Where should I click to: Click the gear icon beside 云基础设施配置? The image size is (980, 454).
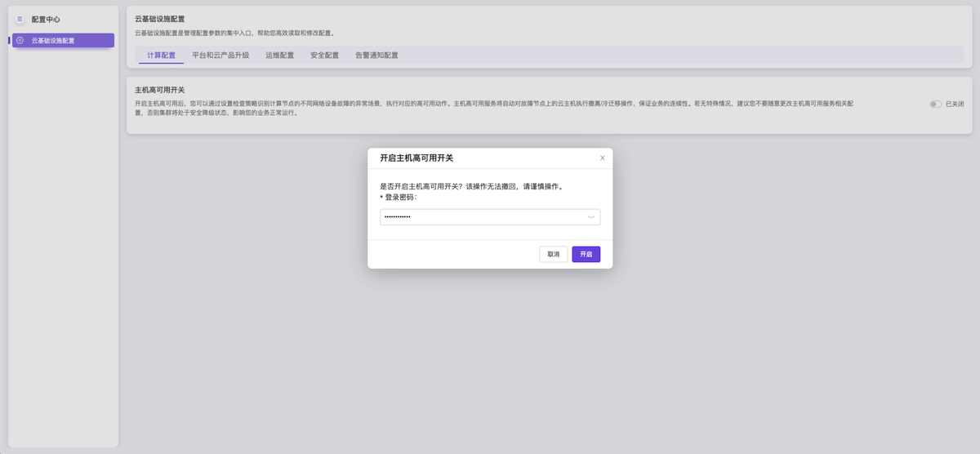(20, 41)
